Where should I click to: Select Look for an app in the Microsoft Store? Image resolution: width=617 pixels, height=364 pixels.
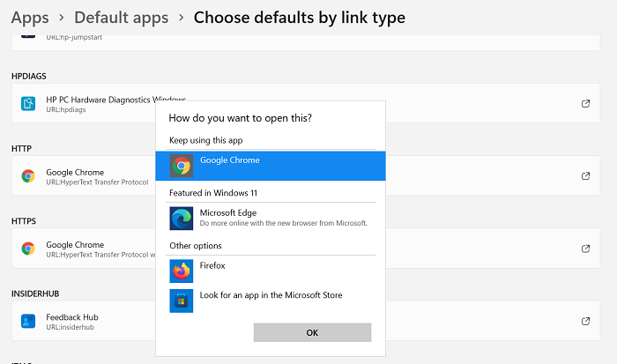coord(273,296)
